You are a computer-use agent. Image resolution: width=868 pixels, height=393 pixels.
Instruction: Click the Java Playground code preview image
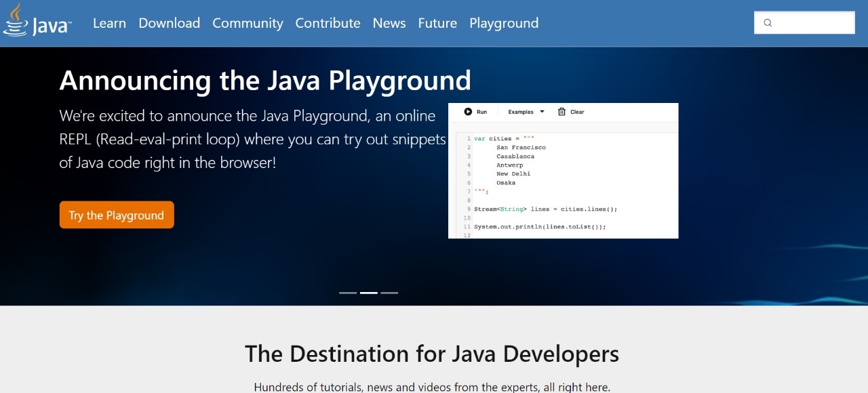[x=563, y=183]
